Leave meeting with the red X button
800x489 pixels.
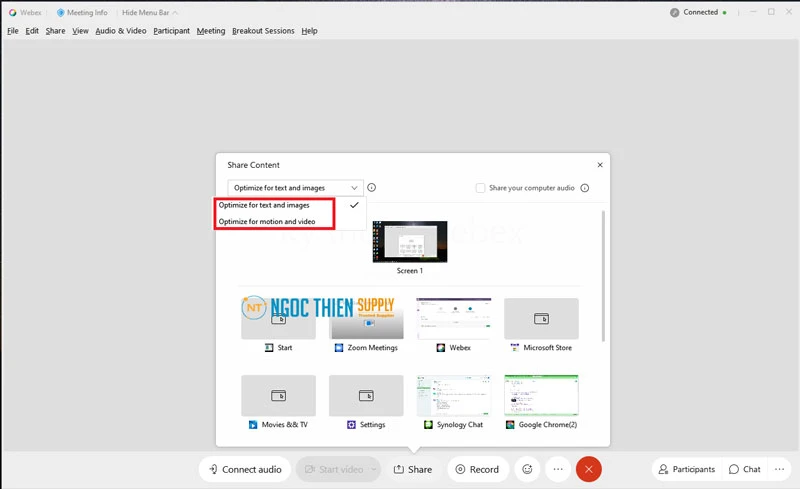[589, 469]
